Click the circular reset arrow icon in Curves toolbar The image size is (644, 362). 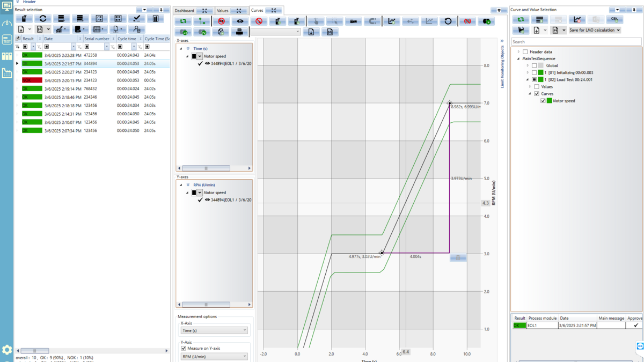448,21
